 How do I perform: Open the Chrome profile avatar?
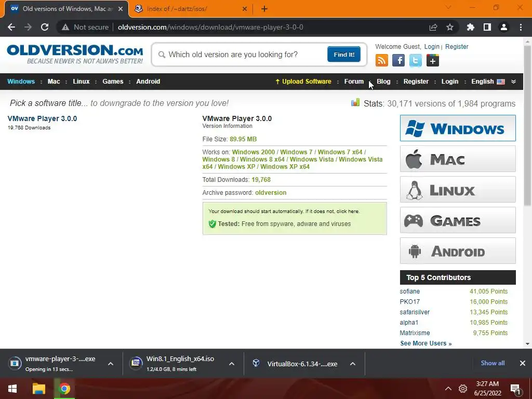[504, 27]
